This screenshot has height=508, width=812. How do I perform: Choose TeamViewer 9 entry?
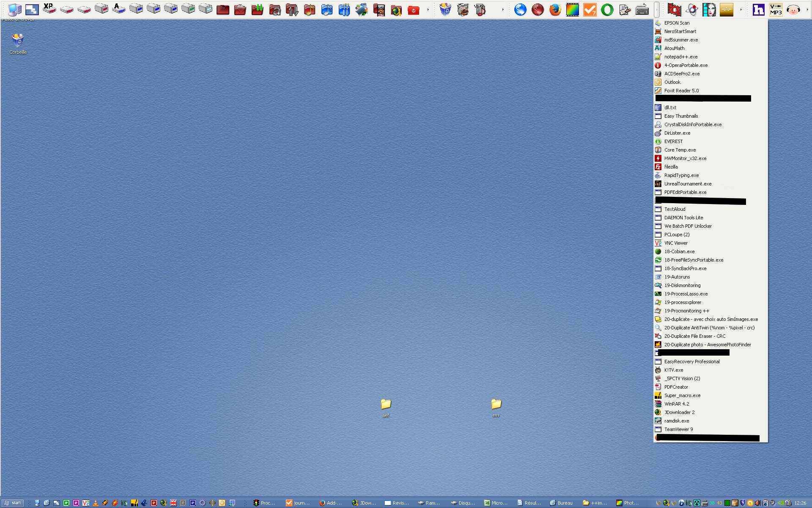pyautogui.click(x=710, y=429)
